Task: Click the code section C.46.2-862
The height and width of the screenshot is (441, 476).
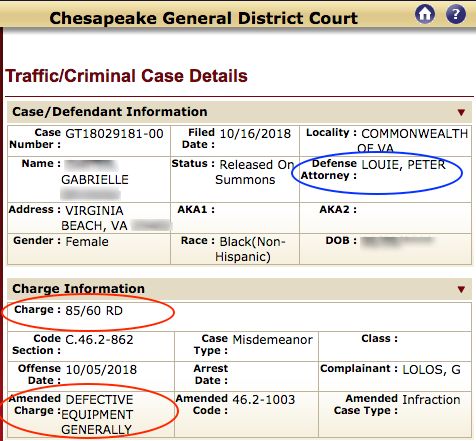Action: click(x=99, y=340)
